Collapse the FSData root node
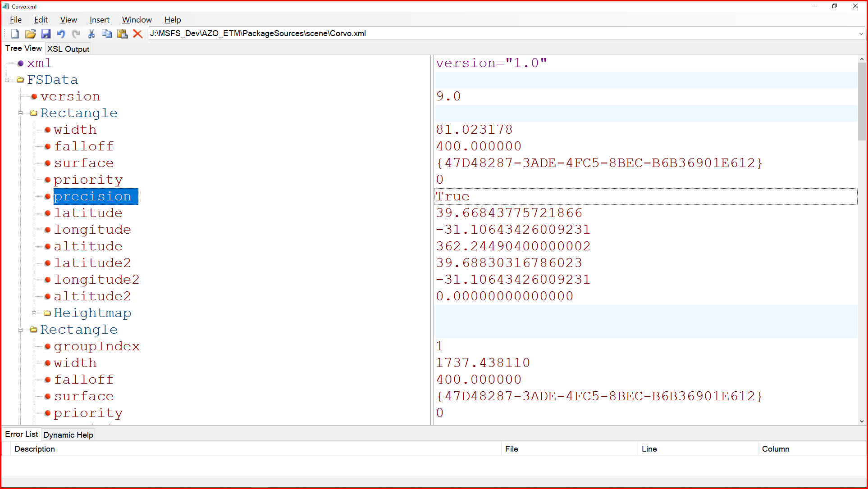 click(x=7, y=80)
